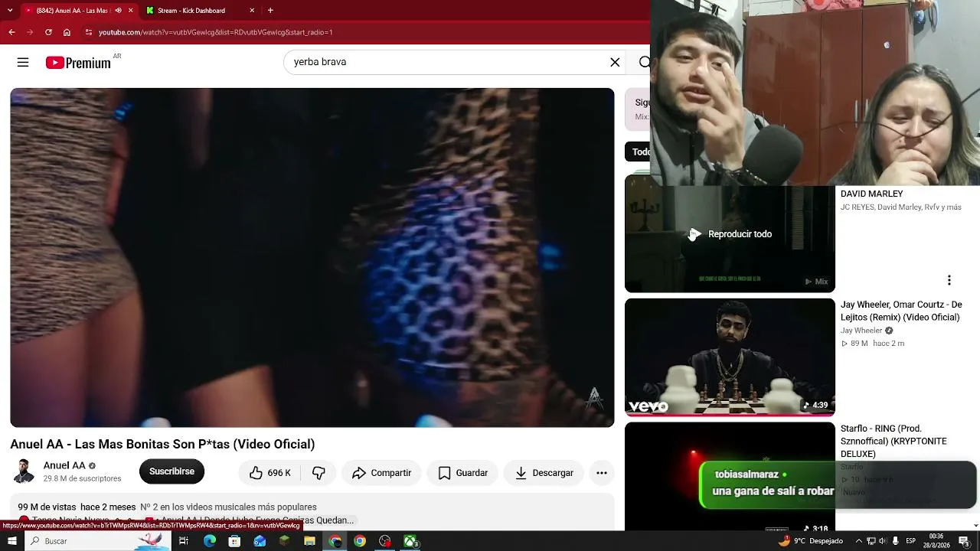Open the second Chrome taskbar icon

tap(359, 541)
